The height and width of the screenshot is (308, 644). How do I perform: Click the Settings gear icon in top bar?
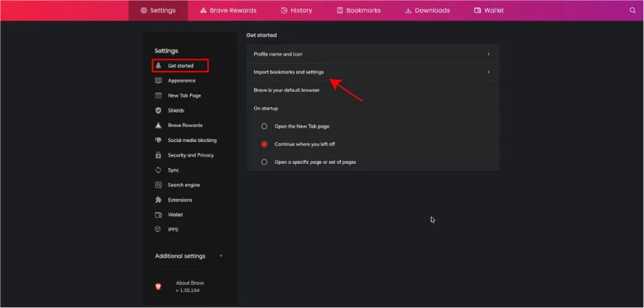coord(144,11)
